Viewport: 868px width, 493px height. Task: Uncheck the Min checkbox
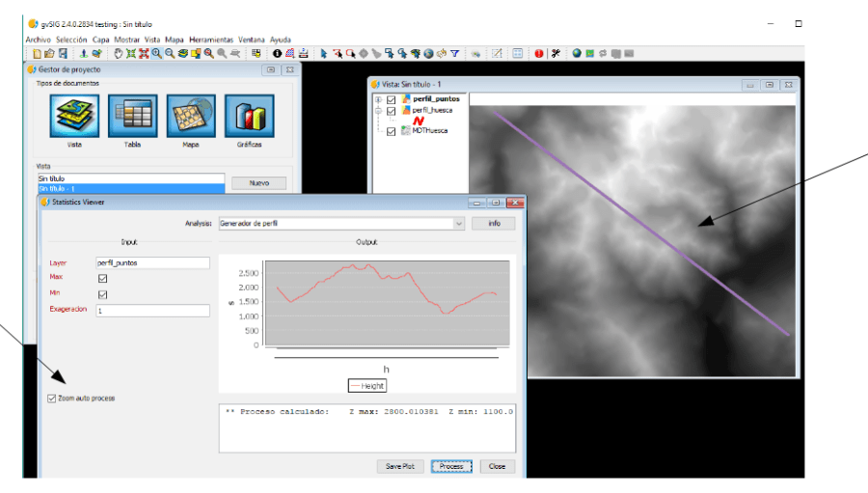coord(102,294)
